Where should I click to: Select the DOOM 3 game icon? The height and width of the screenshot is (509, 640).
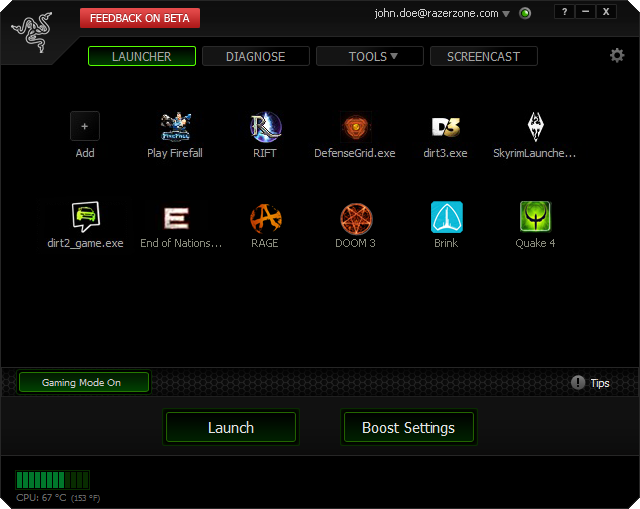click(356, 218)
